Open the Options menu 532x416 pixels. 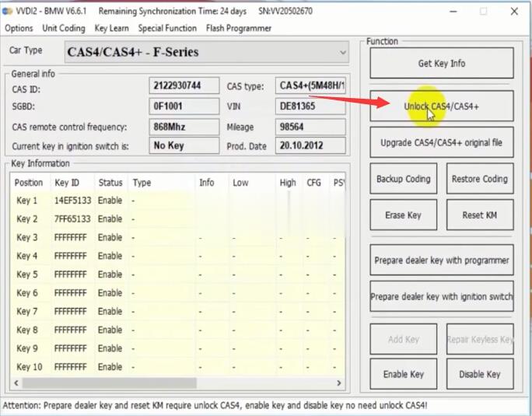(19, 29)
